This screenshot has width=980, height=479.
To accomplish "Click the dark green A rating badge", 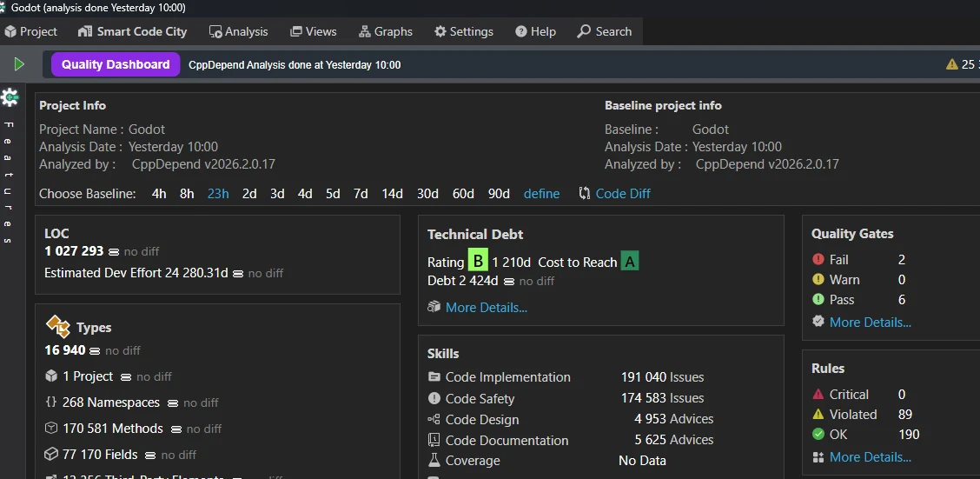I will (x=629, y=262).
